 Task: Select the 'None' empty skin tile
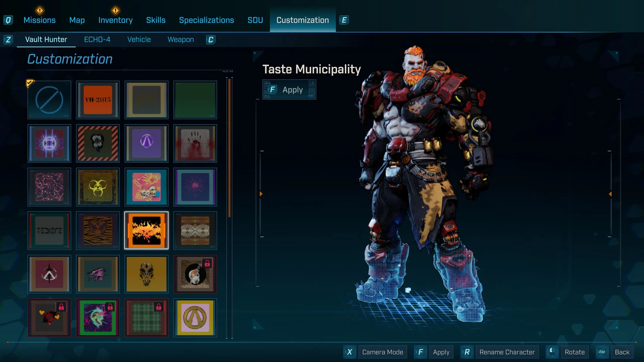[49, 100]
